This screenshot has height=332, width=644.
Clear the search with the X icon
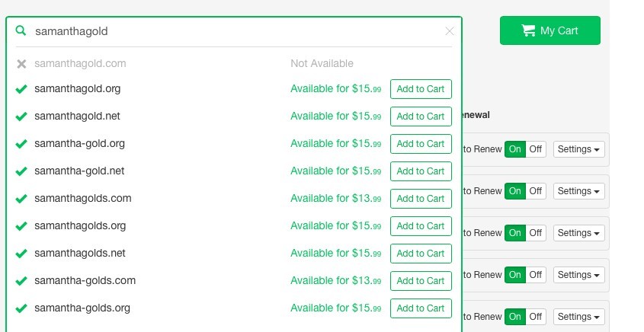[x=450, y=31]
